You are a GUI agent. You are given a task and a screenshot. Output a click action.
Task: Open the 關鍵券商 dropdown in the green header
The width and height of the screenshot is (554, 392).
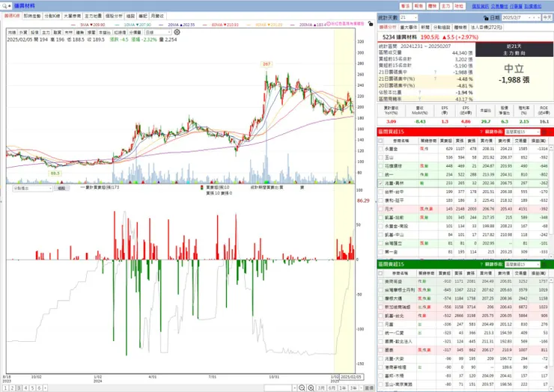coord(523,264)
